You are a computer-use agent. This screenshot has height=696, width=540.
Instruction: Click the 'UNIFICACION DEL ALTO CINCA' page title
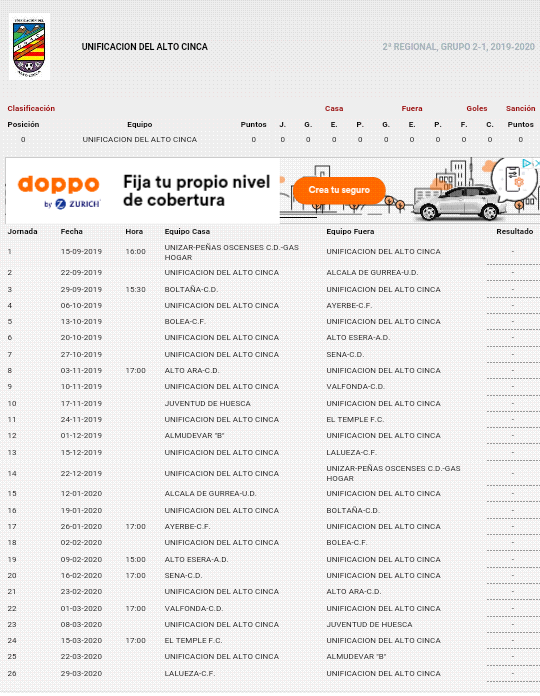point(145,47)
